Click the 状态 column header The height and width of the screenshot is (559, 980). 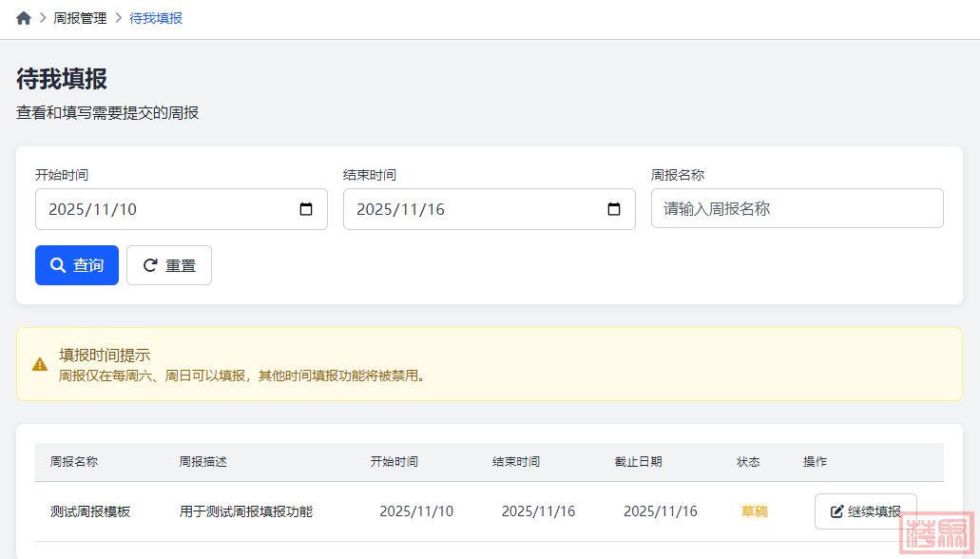pyautogui.click(x=748, y=462)
